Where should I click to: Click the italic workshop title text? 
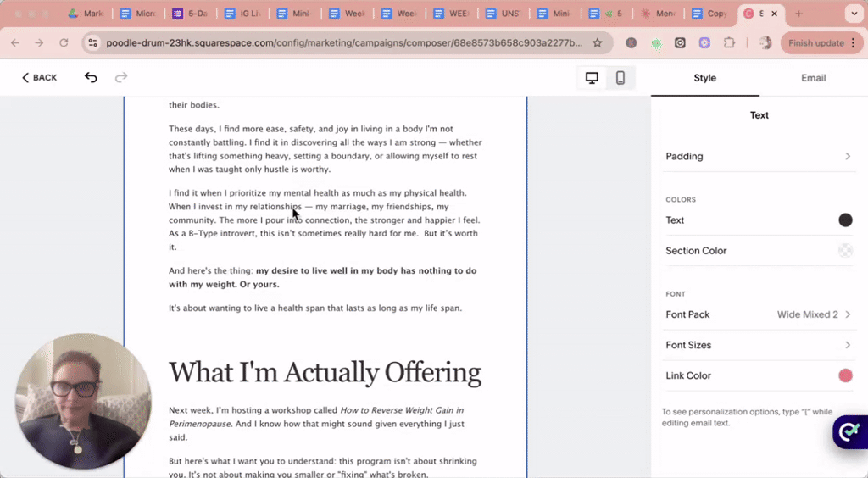316,417
